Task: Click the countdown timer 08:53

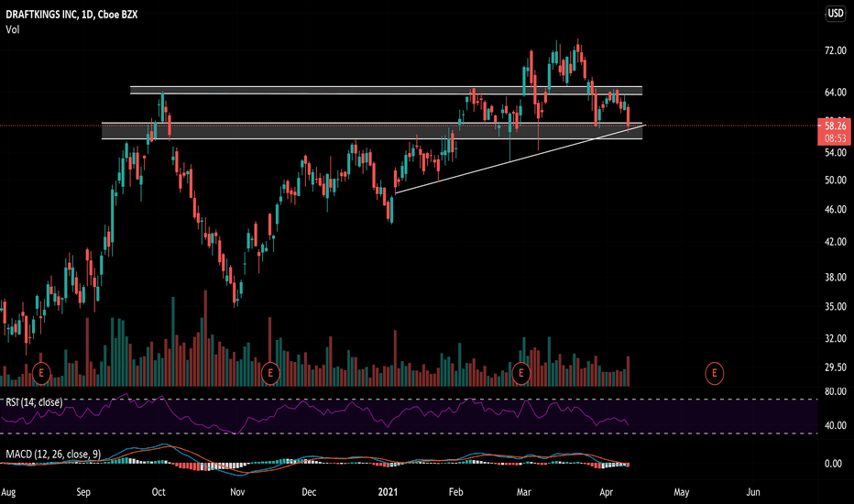Action: click(835, 138)
